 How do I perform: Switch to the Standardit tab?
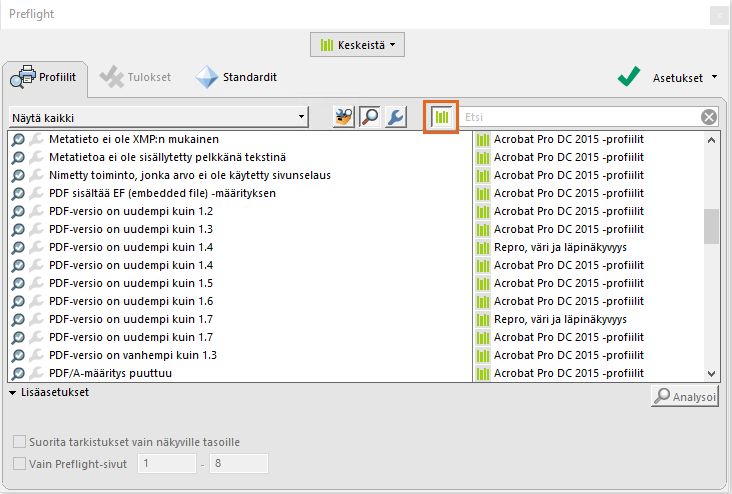236,77
